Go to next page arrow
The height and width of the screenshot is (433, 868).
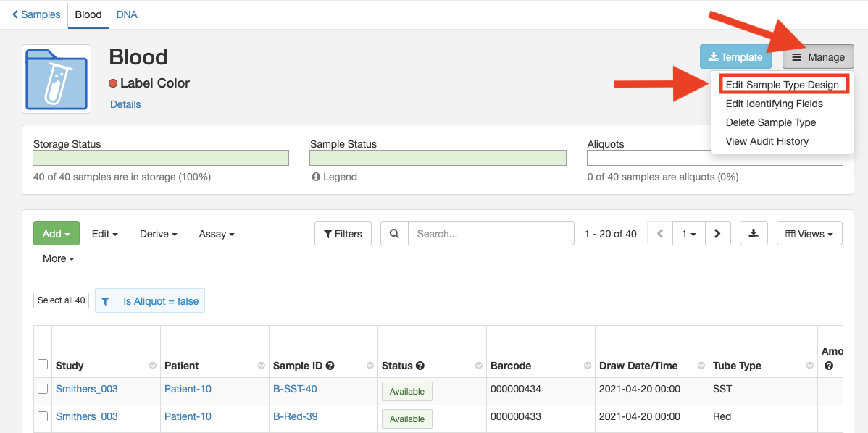pyautogui.click(x=717, y=234)
